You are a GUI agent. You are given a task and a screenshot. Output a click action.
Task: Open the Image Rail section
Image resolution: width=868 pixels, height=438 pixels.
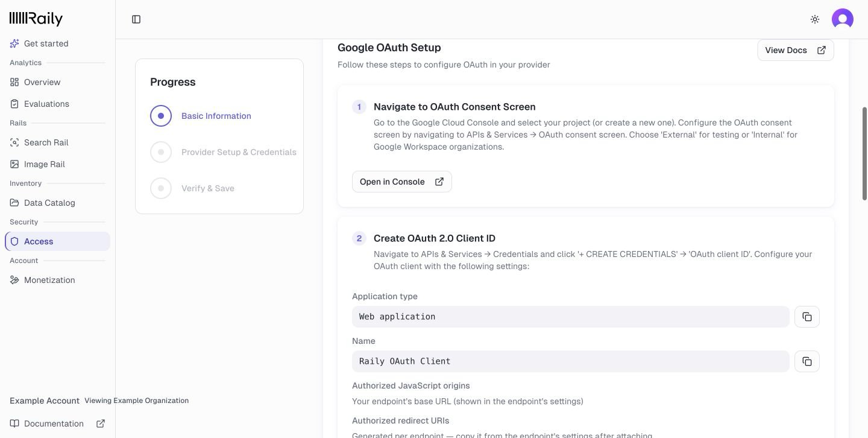(x=57, y=164)
